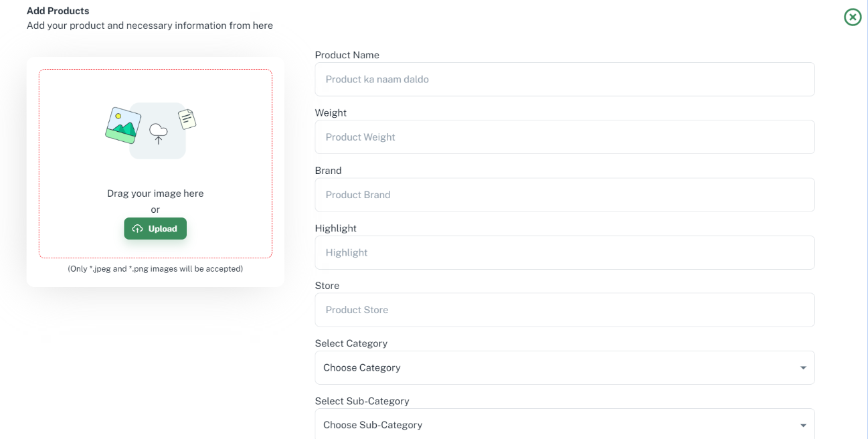Viewport: 868px width, 439px height.
Task: Click the chevron on Choose Category dropdown
Action: 802,367
